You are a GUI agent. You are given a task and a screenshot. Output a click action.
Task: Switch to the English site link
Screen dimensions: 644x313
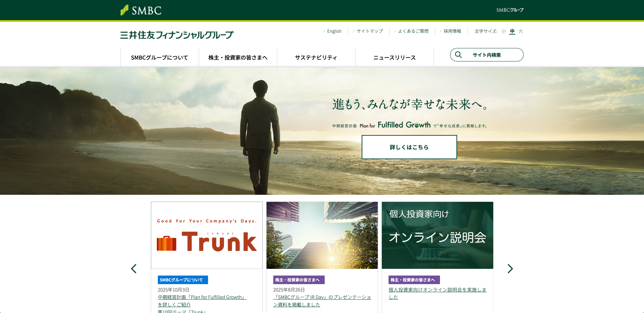334,31
